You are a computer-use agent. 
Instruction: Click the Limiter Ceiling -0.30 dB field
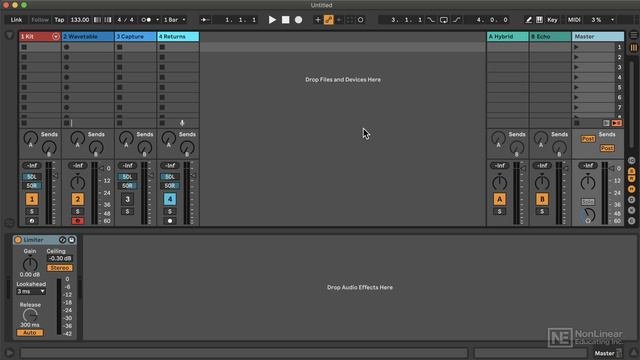tap(60, 258)
